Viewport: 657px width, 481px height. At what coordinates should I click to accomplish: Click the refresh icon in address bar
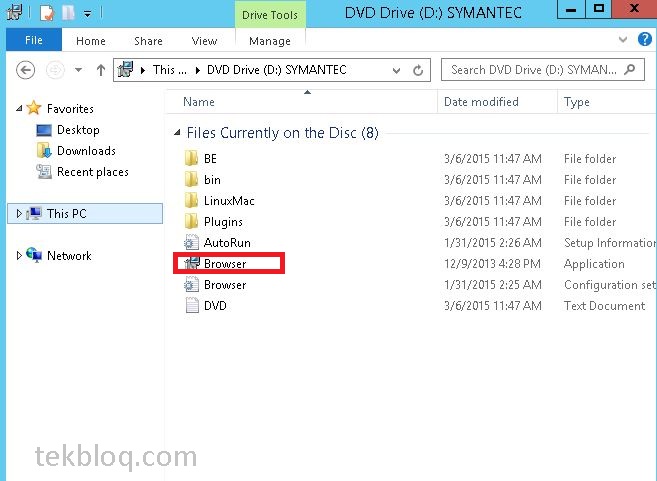tap(418, 70)
